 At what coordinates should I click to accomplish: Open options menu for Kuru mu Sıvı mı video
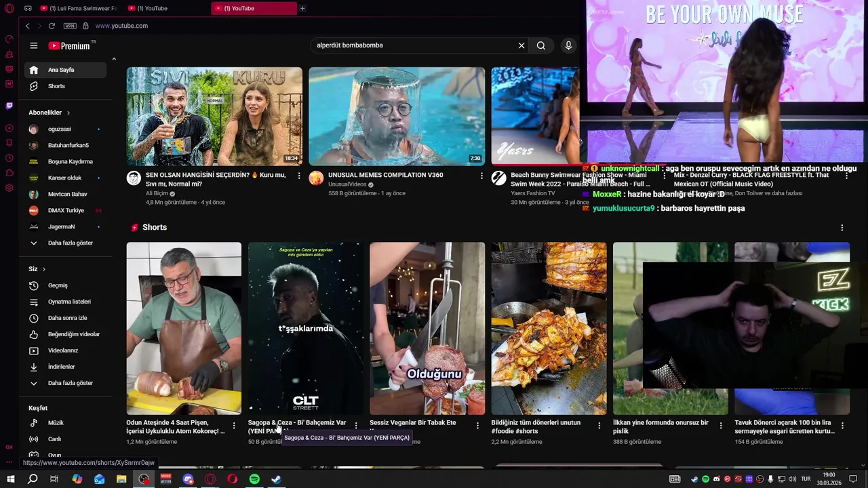pyautogui.click(x=299, y=176)
